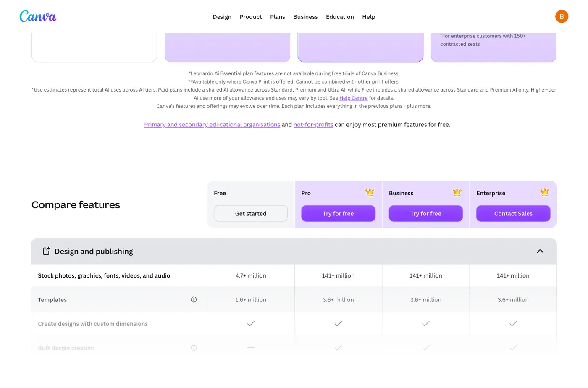Click Get started for Free plan
Viewport: 588px width, 388px height.
[x=251, y=213]
